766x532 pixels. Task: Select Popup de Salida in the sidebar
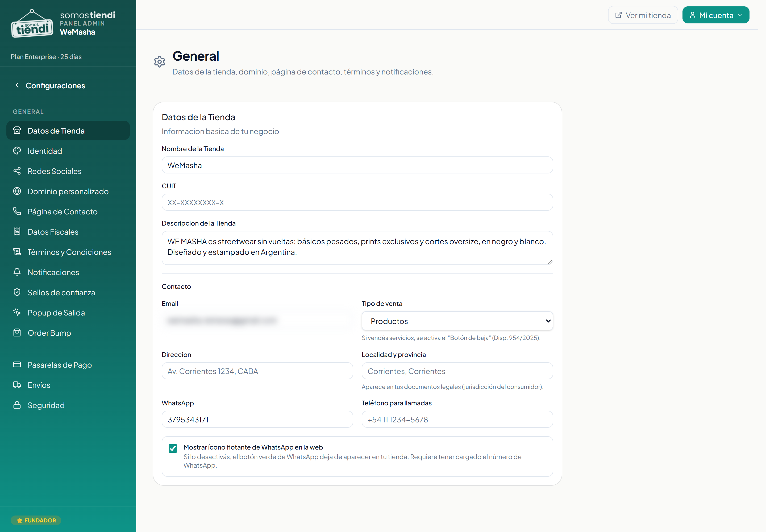(68, 312)
